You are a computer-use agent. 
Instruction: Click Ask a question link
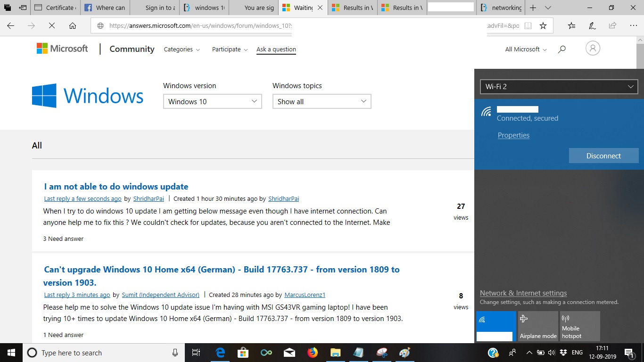click(276, 49)
